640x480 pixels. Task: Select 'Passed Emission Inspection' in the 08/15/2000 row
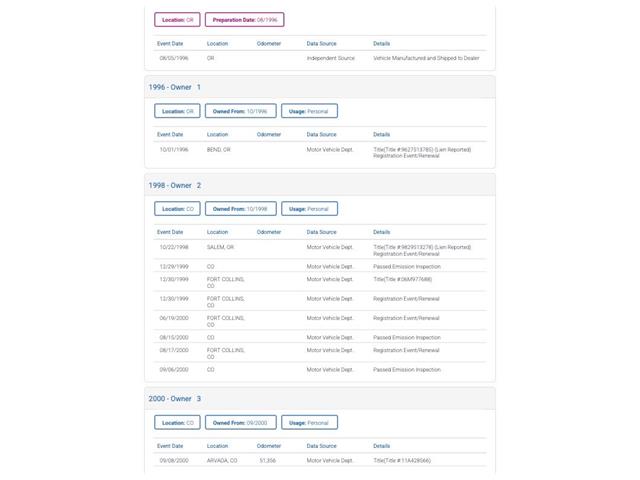407,337
